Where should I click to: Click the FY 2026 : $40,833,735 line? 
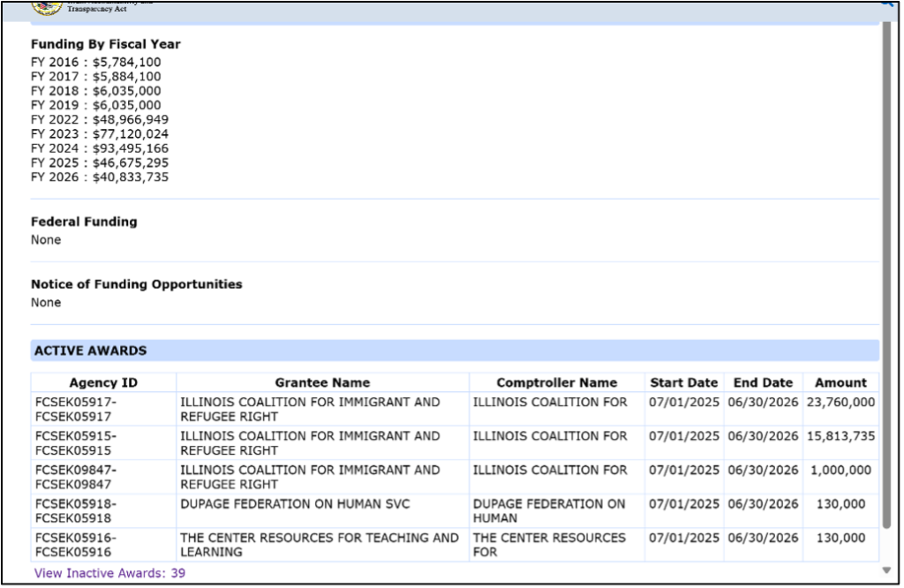point(100,177)
